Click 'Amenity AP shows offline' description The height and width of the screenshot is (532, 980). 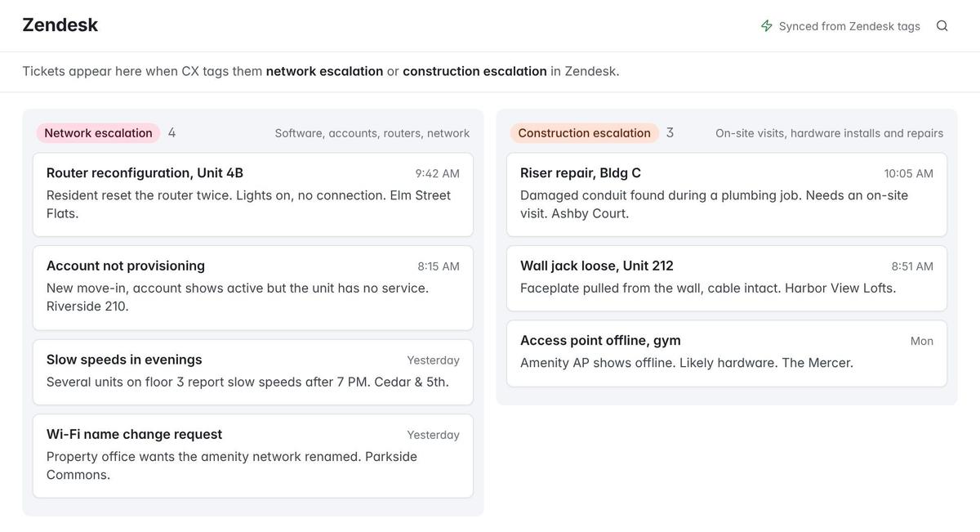pos(687,363)
